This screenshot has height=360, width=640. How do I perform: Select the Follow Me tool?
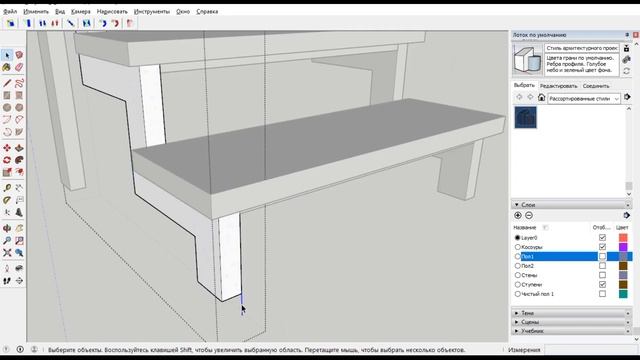[19, 160]
